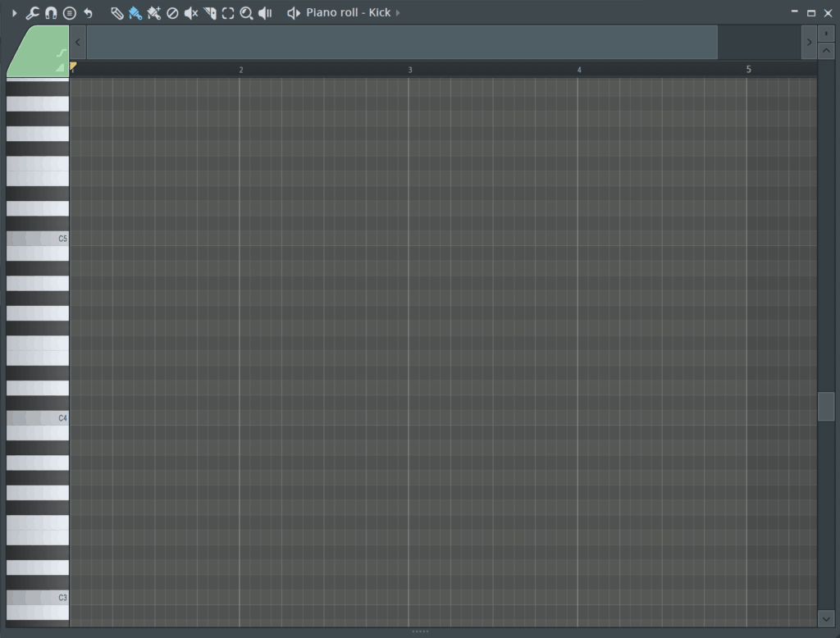Image resolution: width=840 pixels, height=638 pixels.
Task: Toggle the snap magnet setting
Action: (49, 12)
